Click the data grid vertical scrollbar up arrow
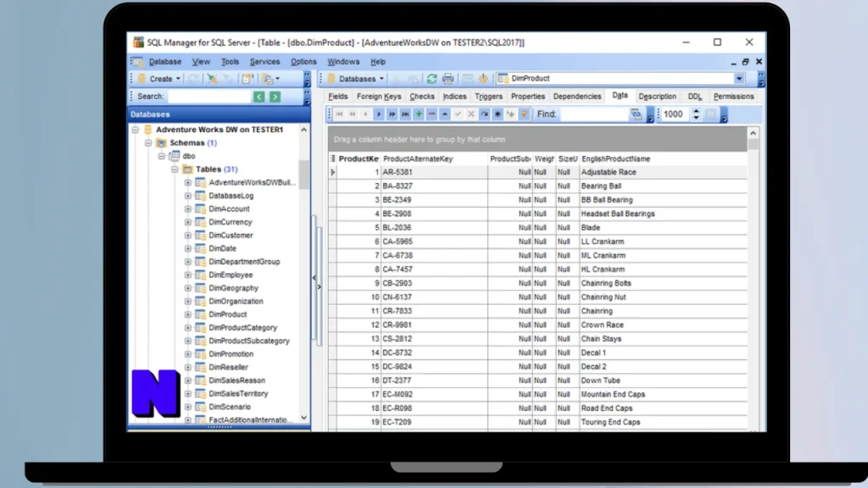The image size is (868, 488). (x=753, y=133)
